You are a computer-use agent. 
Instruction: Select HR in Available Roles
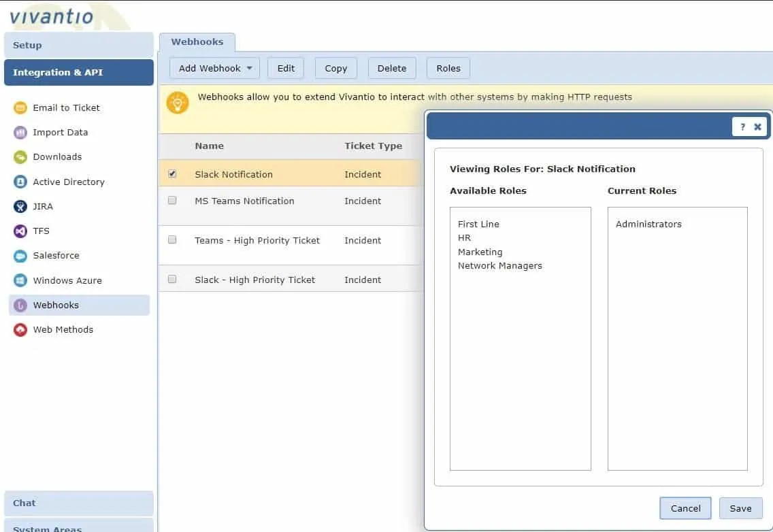click(x=464, y=237)
